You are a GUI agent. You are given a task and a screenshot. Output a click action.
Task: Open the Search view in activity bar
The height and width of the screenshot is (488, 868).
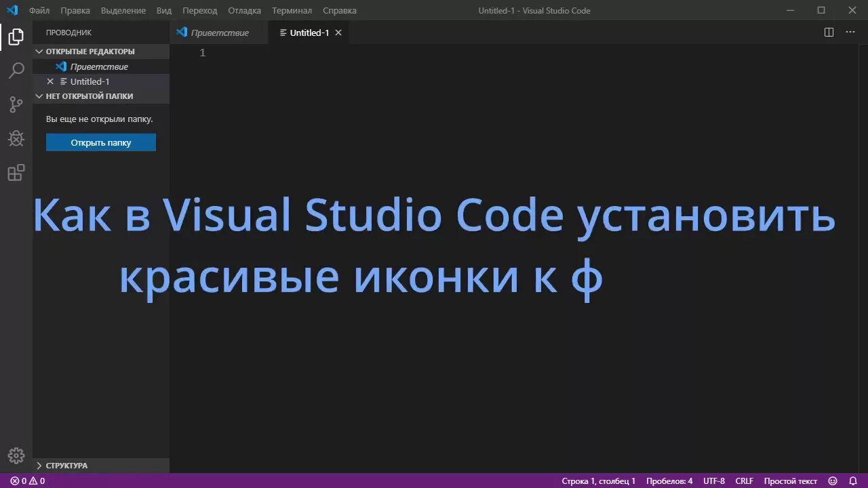coord(16,70)
